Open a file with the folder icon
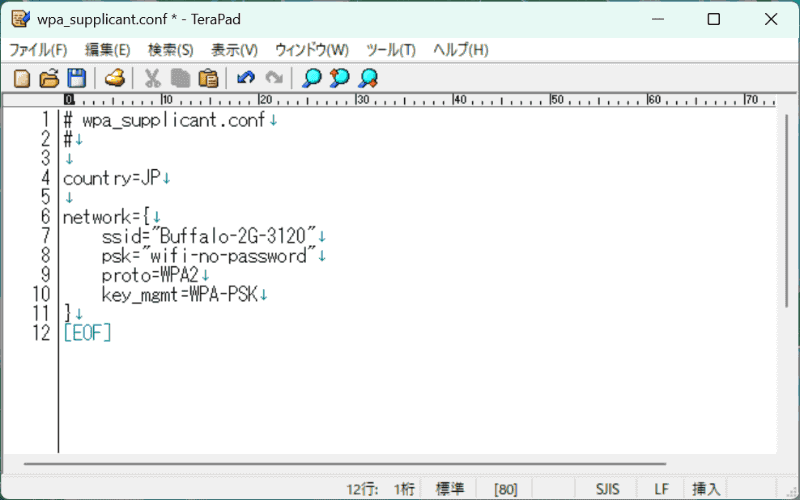The image size is (800, 500). coord(49,79)
